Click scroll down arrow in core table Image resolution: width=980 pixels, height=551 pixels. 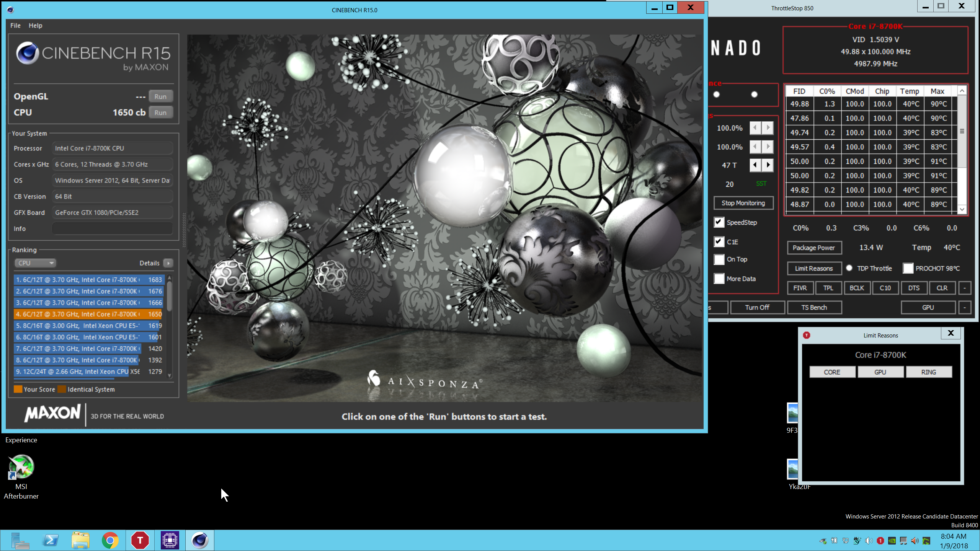(x=962, y=209)
